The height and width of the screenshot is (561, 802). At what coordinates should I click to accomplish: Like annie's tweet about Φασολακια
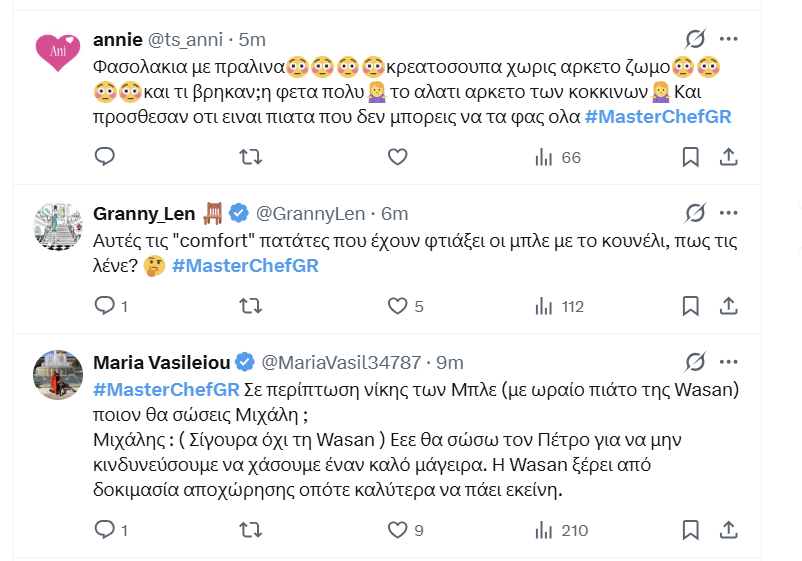click(397, 156)
